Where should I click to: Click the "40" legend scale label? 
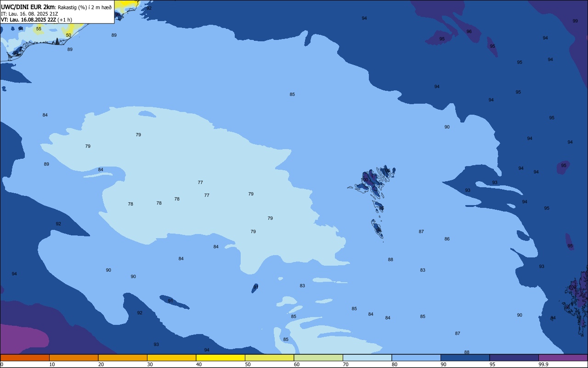(199, 364)
